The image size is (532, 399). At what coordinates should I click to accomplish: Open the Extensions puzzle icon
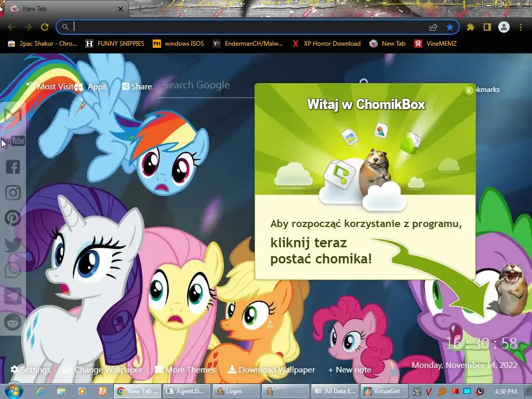[x=471, y=27]
